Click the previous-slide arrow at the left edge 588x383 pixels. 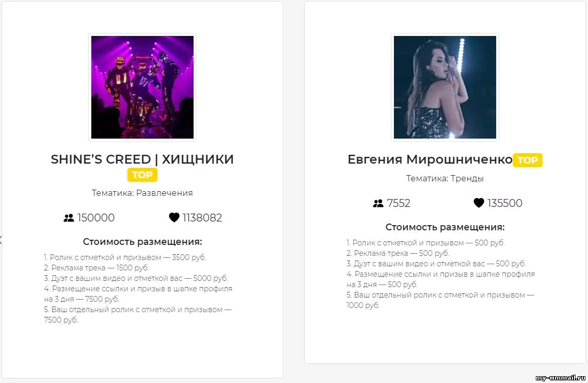tap(1, 240)
